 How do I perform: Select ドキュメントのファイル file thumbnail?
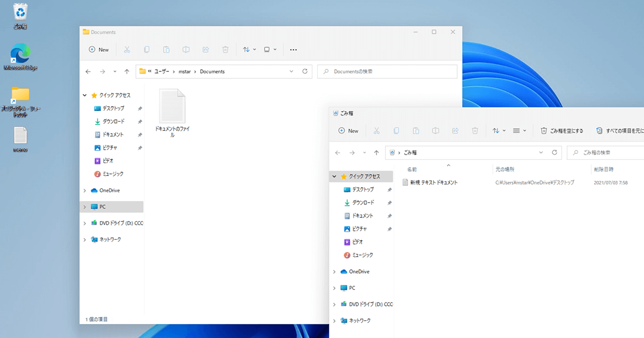tap(172, 114)
